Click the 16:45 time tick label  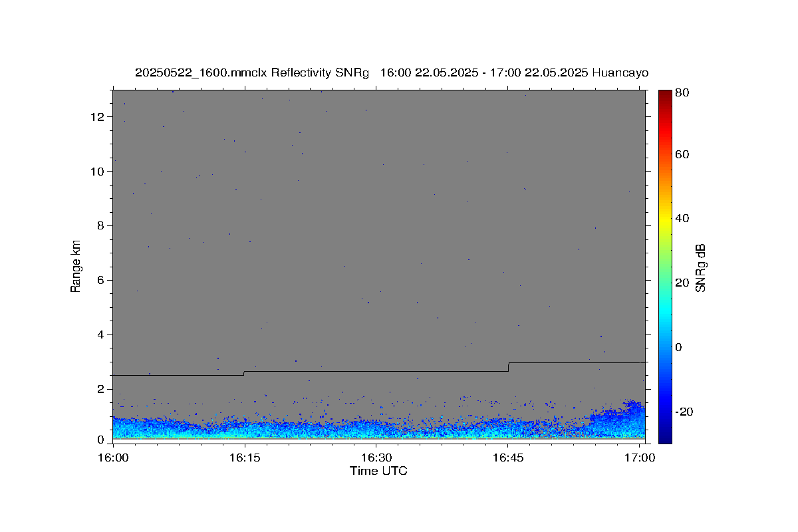(x=507, y=458)
